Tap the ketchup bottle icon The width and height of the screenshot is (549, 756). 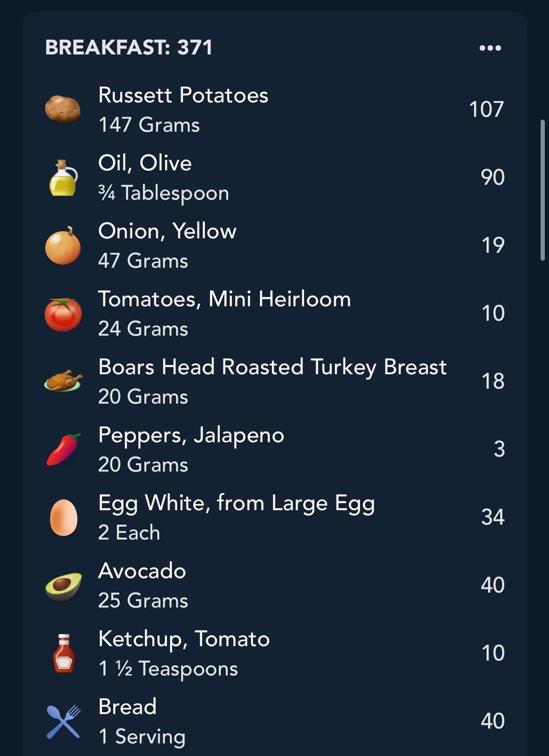click(64, 653)
